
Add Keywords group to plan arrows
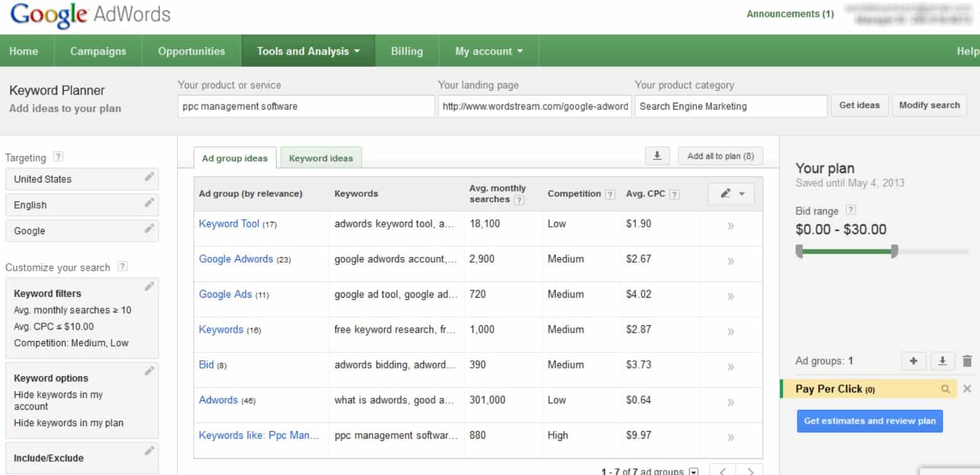click(730, 331)
